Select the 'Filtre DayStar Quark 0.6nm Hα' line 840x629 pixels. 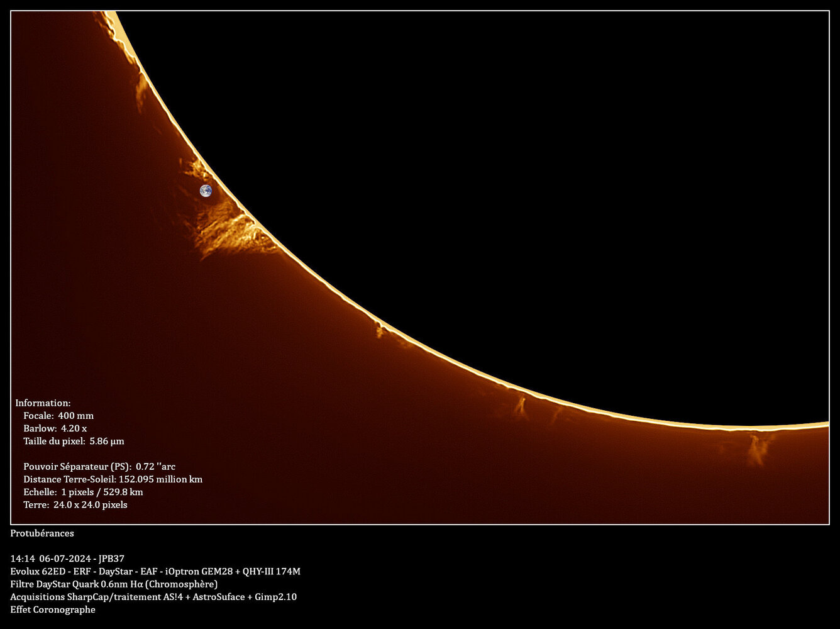pyautogui.click(x=114, y=584)
